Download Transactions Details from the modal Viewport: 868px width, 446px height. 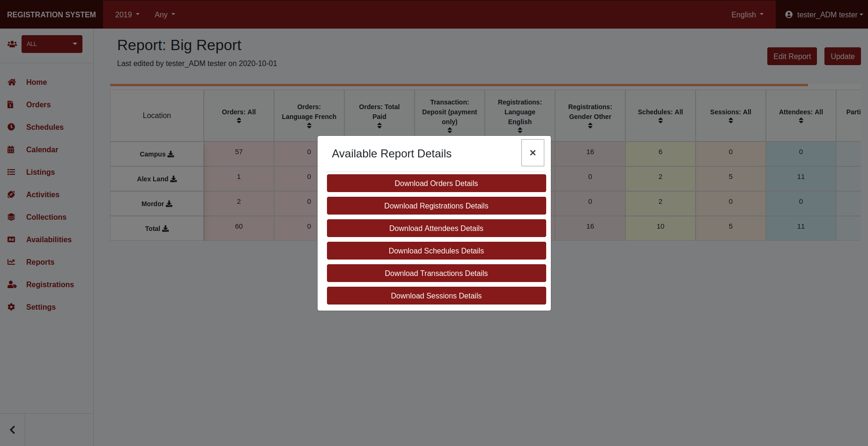point(436,273)
